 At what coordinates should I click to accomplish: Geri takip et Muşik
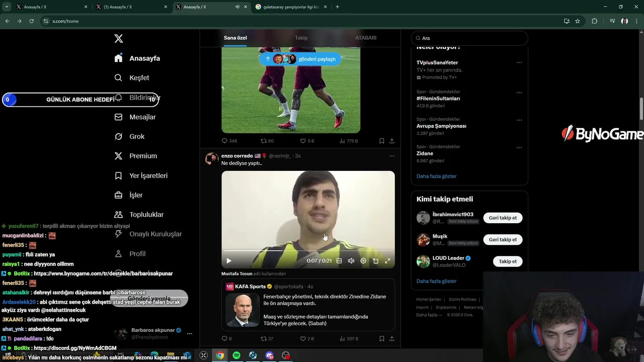tap(503, 240)
